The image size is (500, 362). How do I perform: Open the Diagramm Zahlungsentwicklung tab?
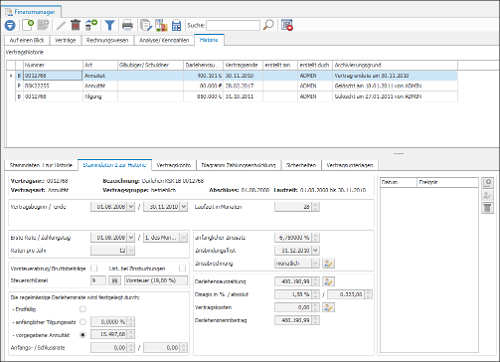click(x=238, y=165)
